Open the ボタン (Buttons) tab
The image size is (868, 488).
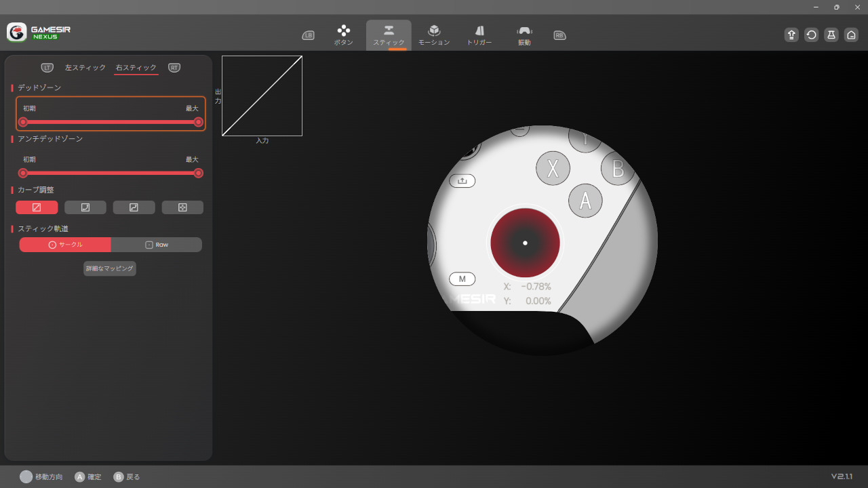coord(344,35)
